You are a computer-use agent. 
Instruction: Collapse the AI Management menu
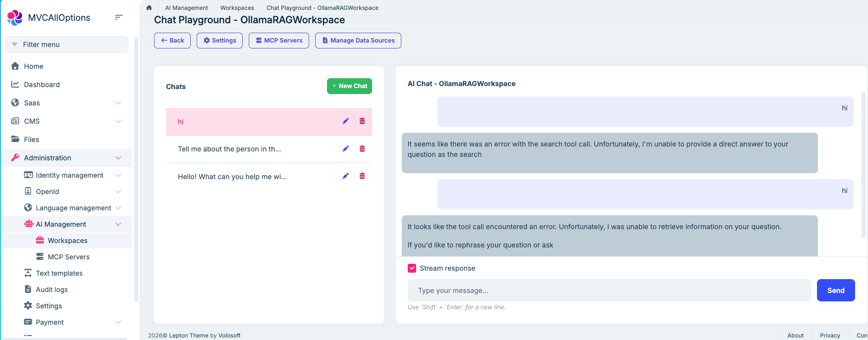coord(118,224)
